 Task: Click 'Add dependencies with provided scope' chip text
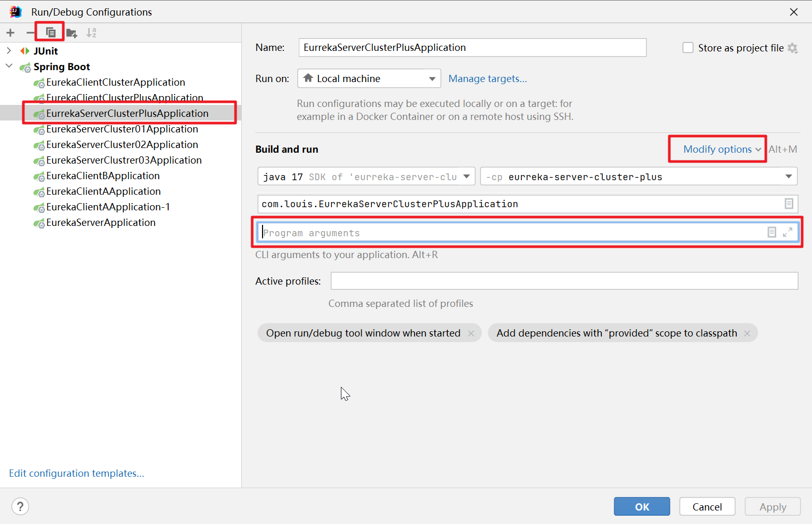pyautogui.click(x=616, y=333)
